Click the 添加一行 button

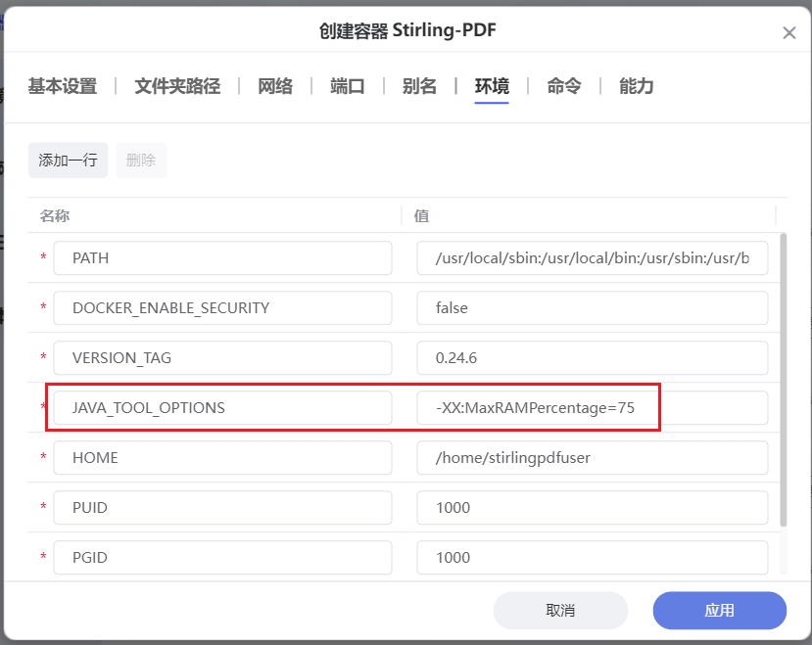[x=68, y=160]
